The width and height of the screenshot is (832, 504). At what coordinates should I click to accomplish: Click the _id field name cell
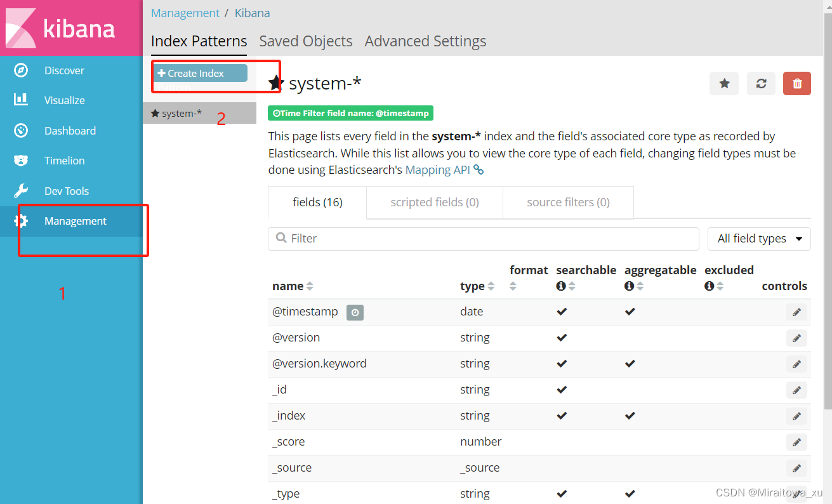(x=279, y=390)
